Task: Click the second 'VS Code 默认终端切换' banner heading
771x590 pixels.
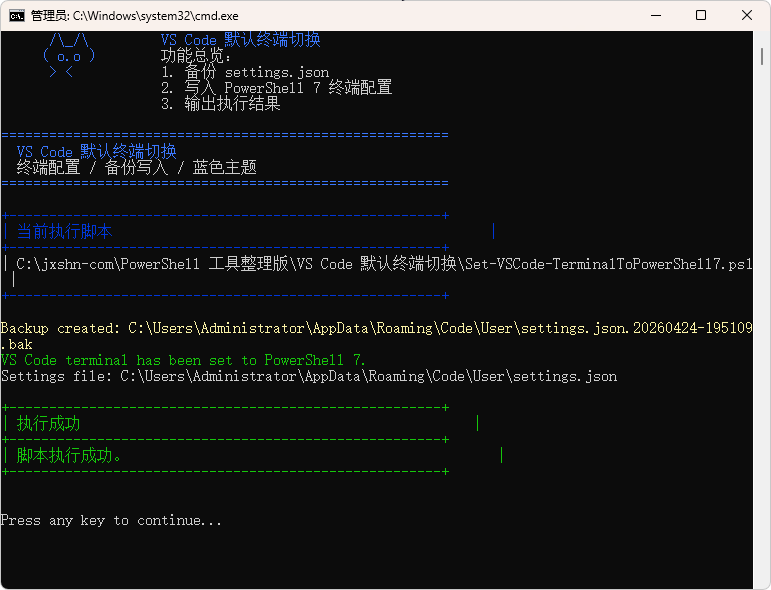Action: (96, 151)
